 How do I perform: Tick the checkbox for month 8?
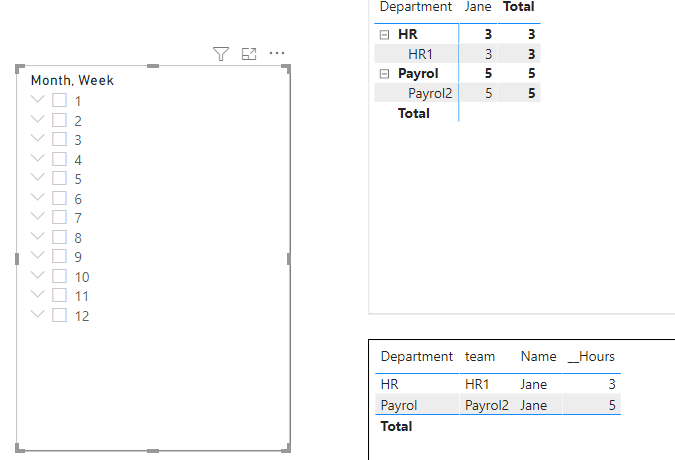coord(59,237)
